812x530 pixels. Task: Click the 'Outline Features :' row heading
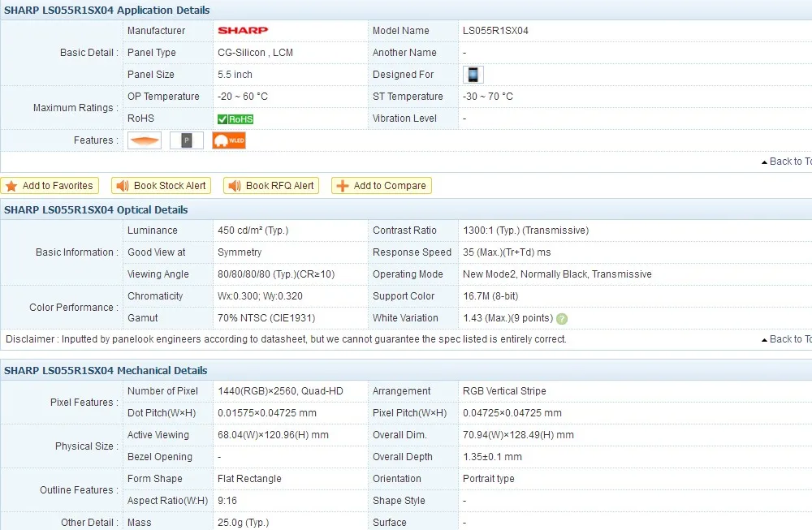point(79,489)
